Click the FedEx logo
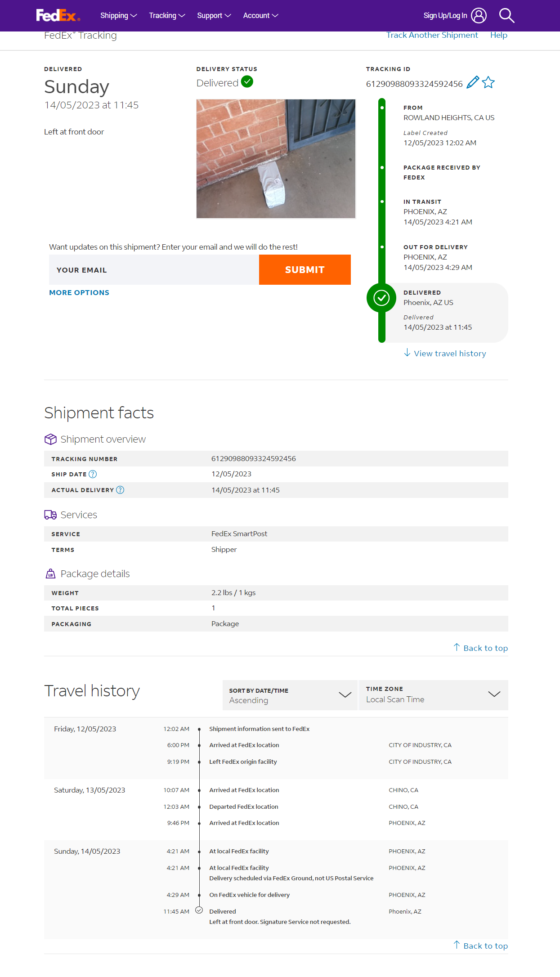560x977 pixels. pyautogui.click(x=58, y=16)
